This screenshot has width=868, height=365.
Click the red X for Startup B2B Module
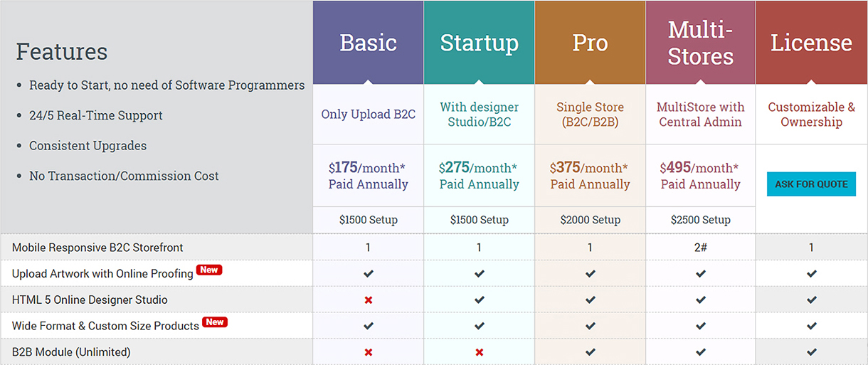[x=480, y=352]
